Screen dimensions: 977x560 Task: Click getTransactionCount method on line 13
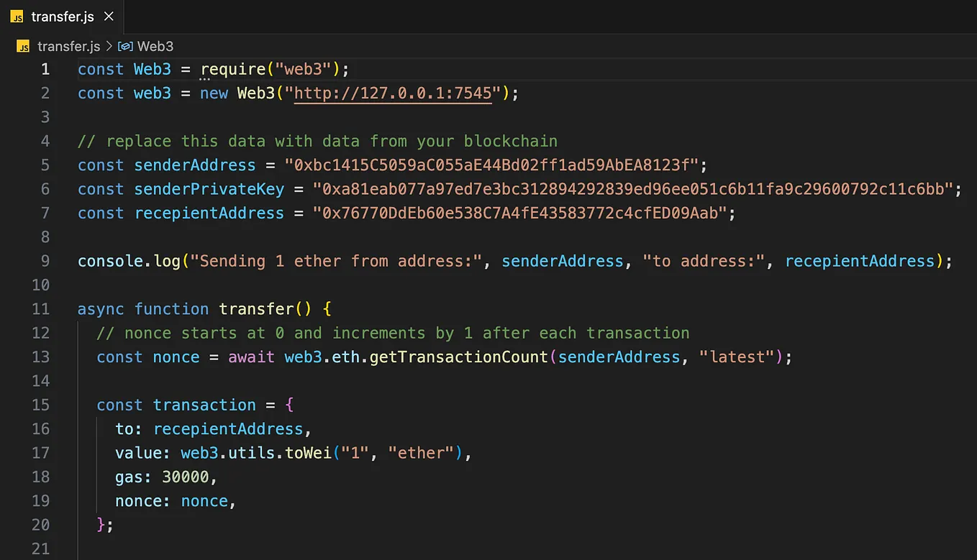point(459,357)
